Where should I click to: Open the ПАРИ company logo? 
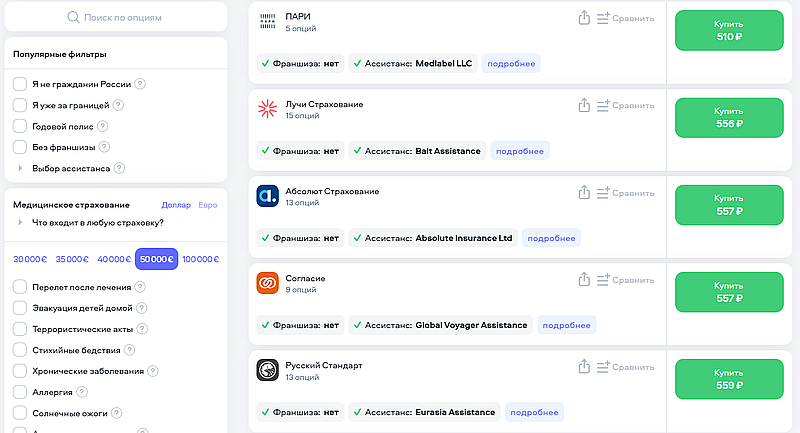267,21
